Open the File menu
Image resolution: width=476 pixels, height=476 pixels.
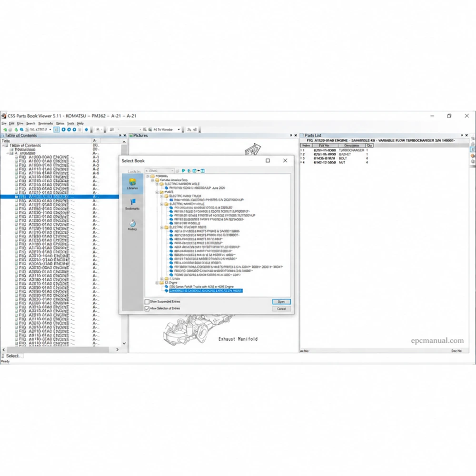4,124
